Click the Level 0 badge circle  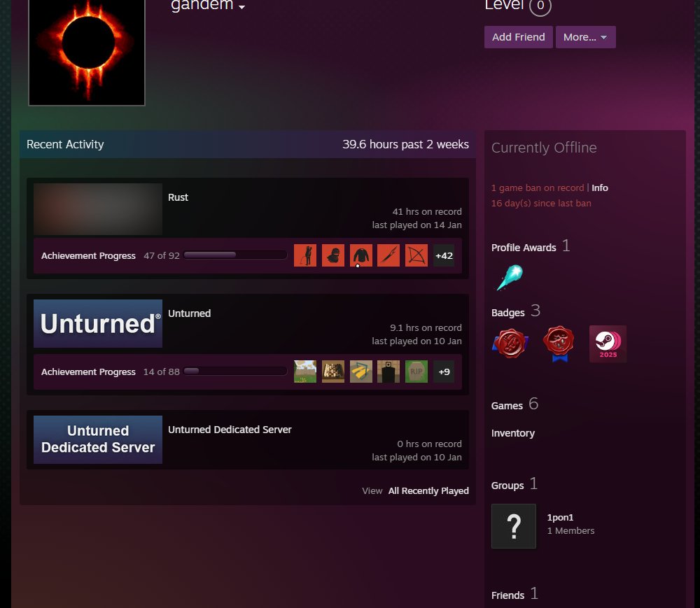[540, 6]
